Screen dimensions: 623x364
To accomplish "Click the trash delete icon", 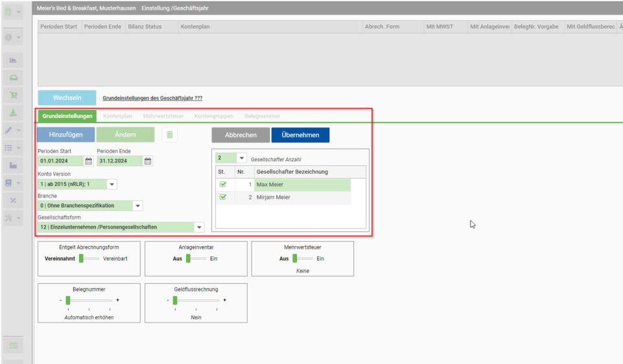I will (170, 135).
